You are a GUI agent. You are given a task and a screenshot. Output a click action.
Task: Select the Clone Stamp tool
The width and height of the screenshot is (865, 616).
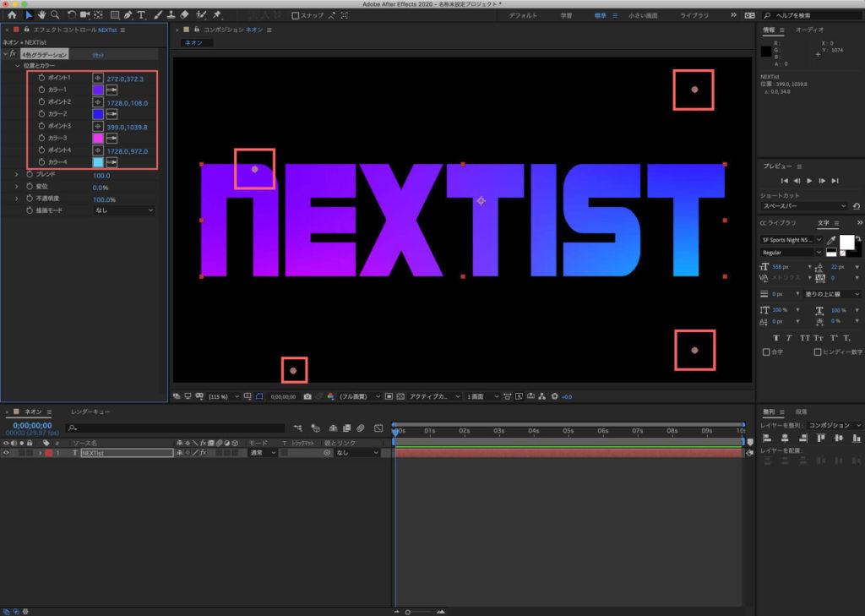[171, 15]
